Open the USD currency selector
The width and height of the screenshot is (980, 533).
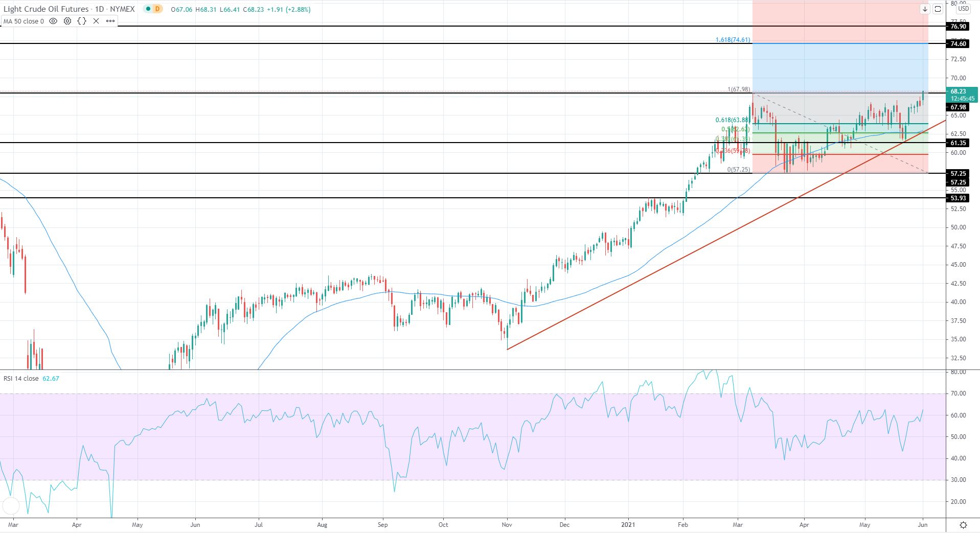coord(963,9)
